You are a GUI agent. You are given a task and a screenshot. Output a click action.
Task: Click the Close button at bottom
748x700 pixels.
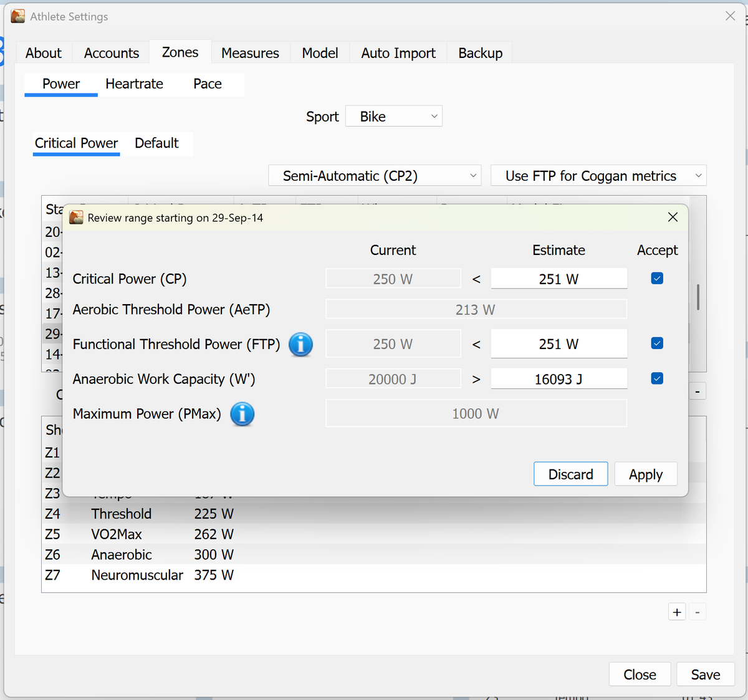pyautogui.click(x=640, y=674)
